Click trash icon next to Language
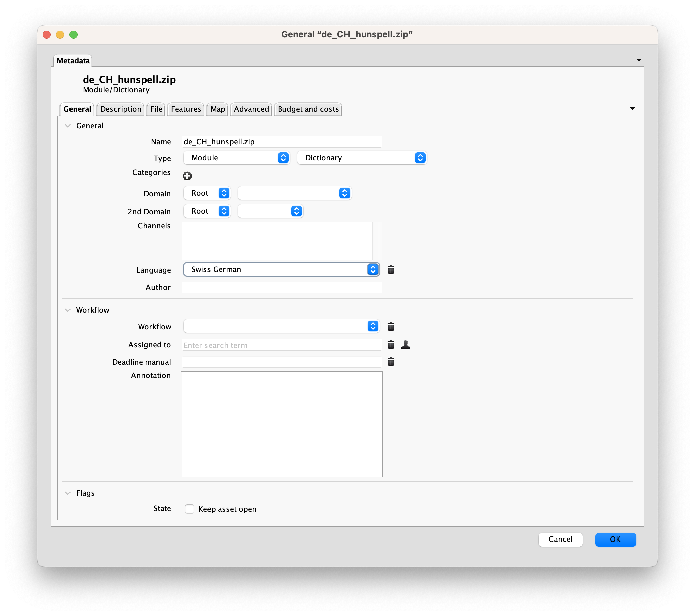Viewport: 695px width, 616px height. click(391, 270)
